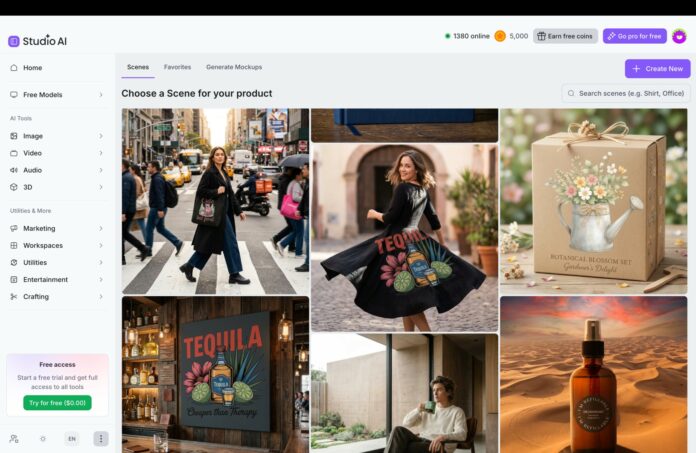Image resolution: width=696 pixels, height=453 pixels.
Task: Click the Free access heading text
Action: tap(57, 364)
